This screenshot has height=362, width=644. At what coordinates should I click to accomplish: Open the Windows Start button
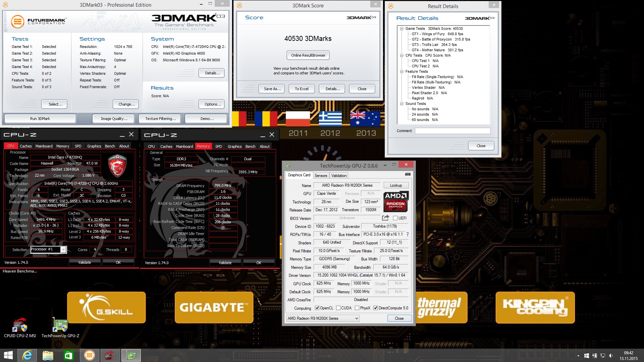pyautogui.click(x=8, y=355)
